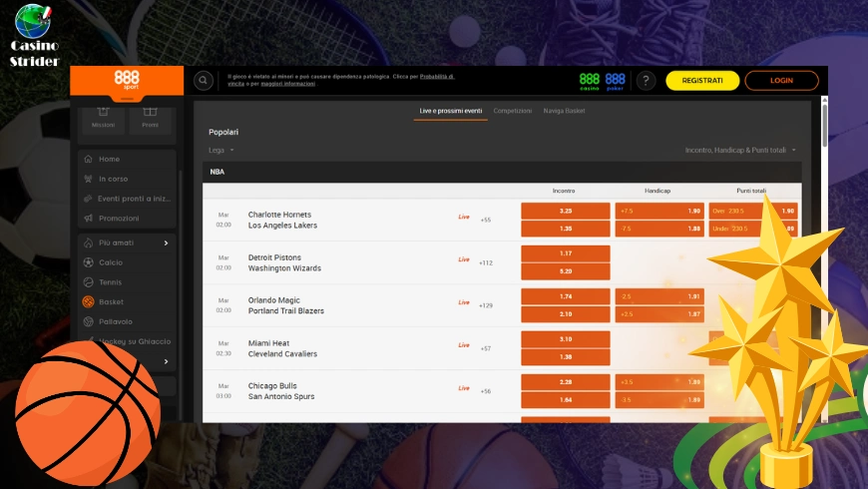Viewport: 868px width, 489px height.
Task: Open the Charlotte Hornets match title
Action: pos(279,215)
